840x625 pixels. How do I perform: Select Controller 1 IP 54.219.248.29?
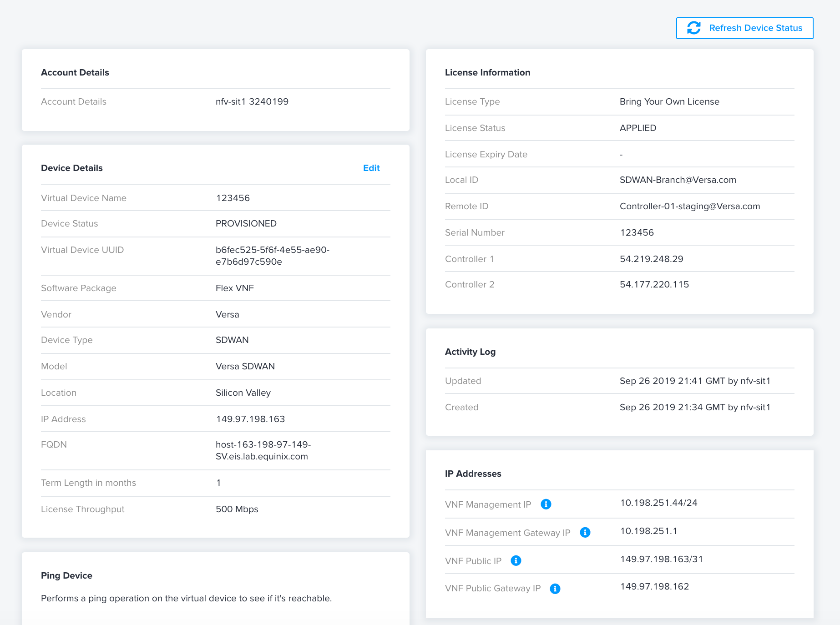pyautogui.click(x=652, y=259)
